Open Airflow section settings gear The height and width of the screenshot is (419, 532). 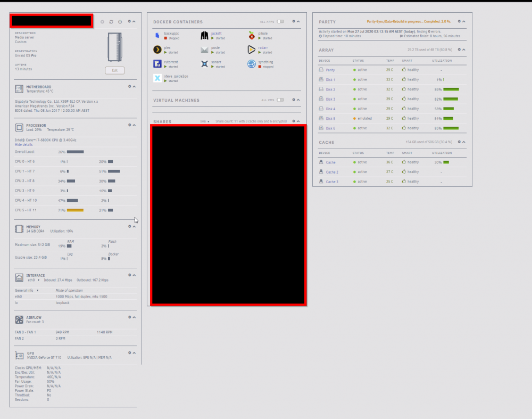(130, 317)
